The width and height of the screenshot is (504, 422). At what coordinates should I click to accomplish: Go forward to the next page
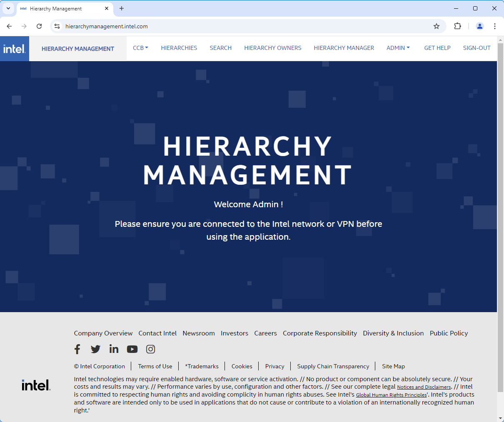pos(24,26)
